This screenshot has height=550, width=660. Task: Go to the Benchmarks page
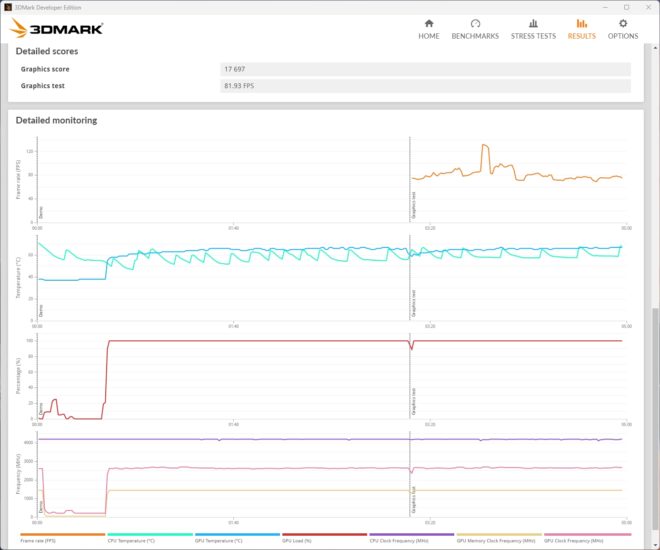click(475, 29)
